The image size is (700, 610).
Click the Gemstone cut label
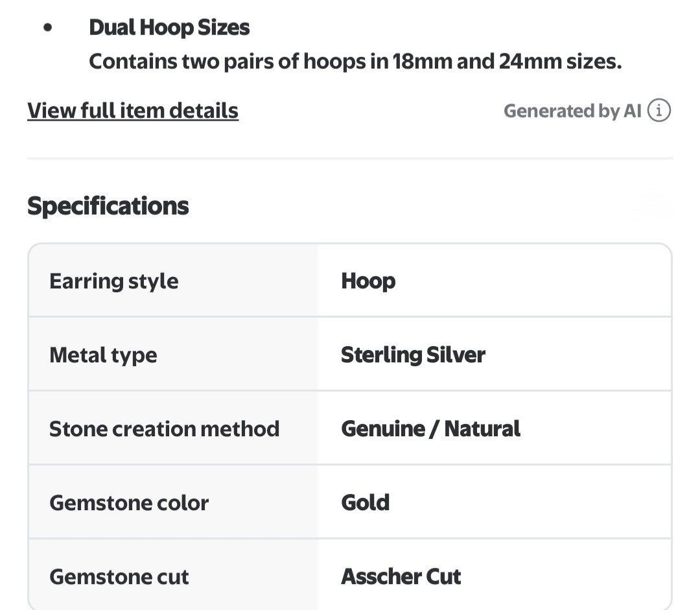click(119, 576)
